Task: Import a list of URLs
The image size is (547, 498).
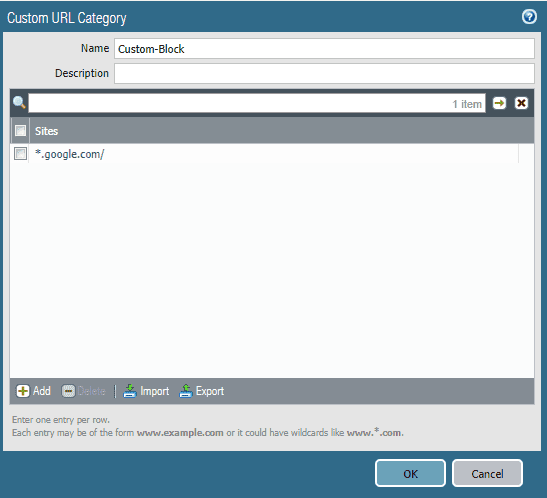Action: point(146,391)
